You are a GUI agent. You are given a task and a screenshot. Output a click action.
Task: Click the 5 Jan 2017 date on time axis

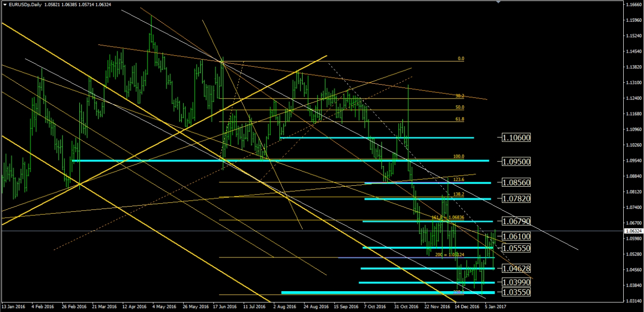[496, 306]
